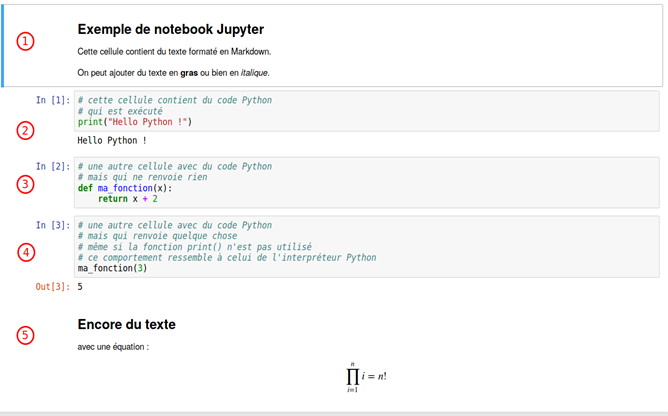Click the red circled number 1 marker

[26, 41]
